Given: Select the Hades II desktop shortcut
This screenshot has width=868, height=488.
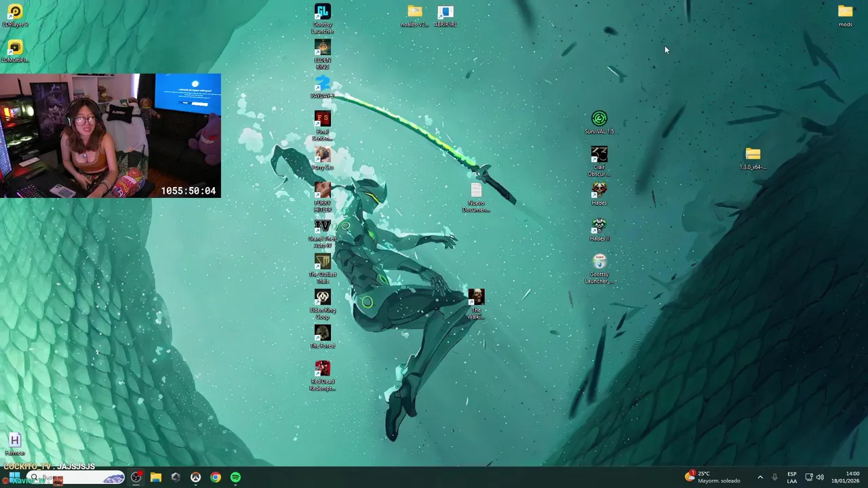Looking at the screenshot, I should tap(599, 230).
